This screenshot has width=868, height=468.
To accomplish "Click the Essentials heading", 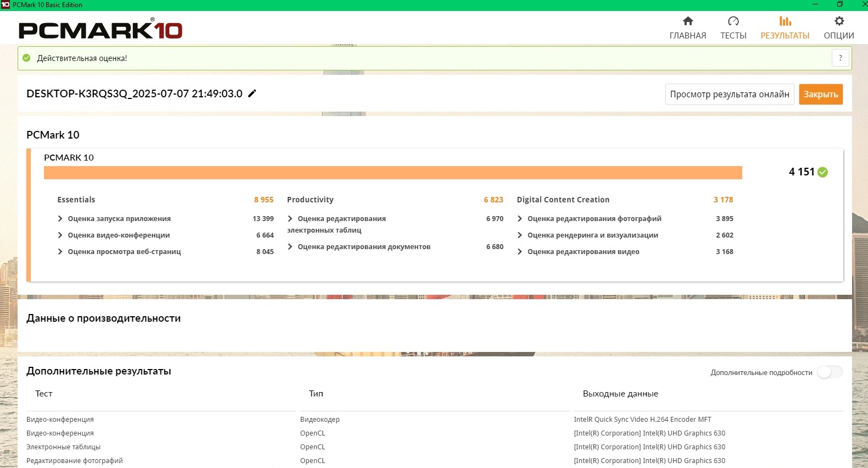I will coord(76,200).
